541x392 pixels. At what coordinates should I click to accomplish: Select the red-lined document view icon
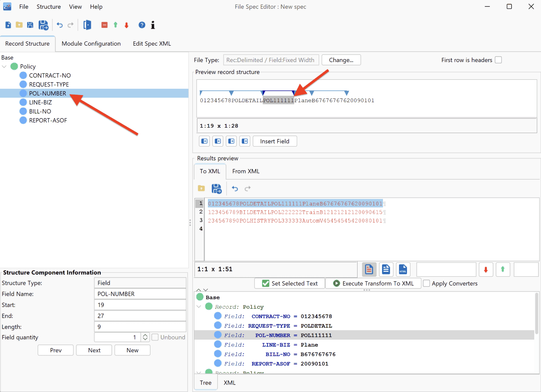tap(369, 269)
